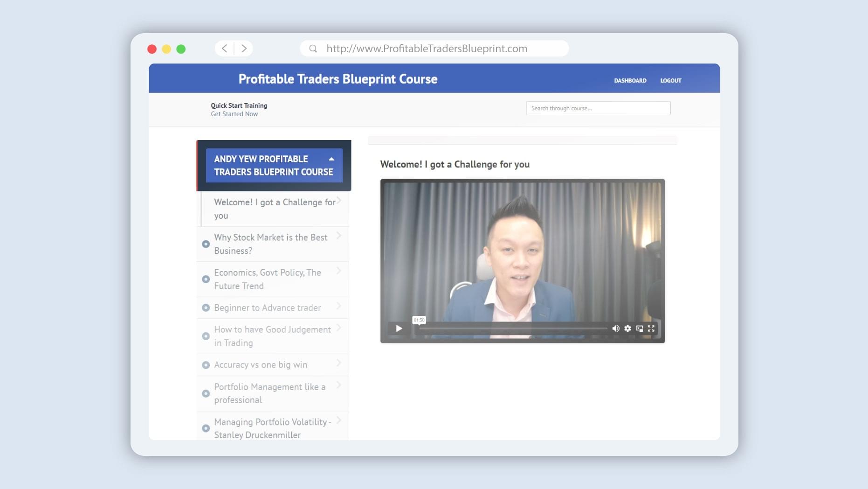Viewport: 868px width, 489px height.
Task: Toggle completion circle for Managing Portfolio Volatility
Action: pos(206,428)
